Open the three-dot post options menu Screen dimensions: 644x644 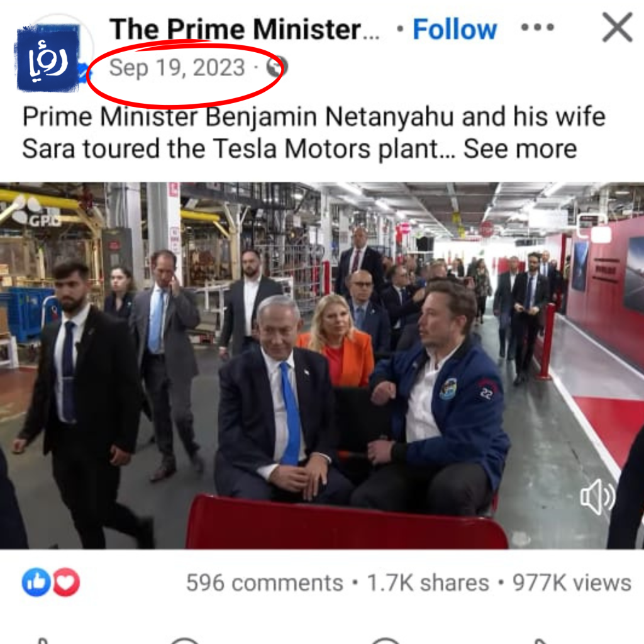[x=537, y=28]
